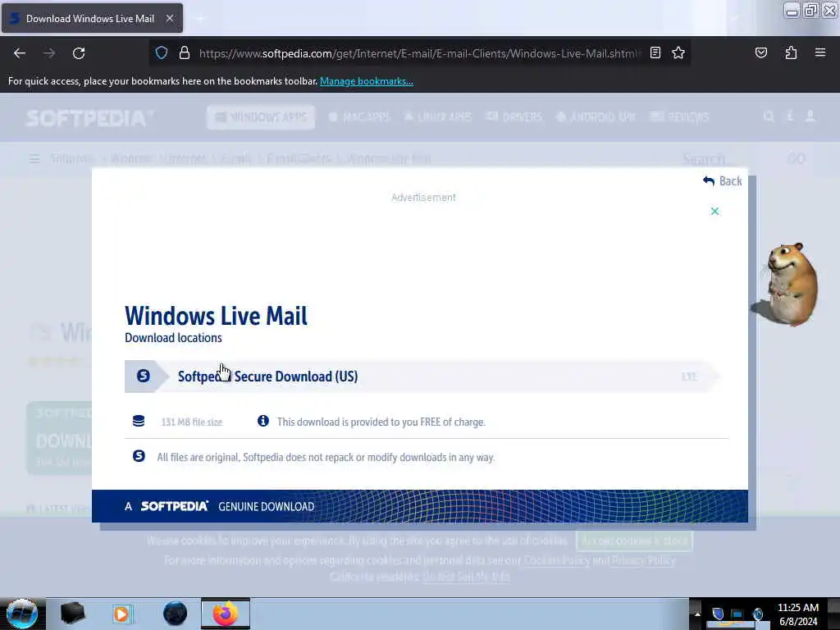Open the tracking protection shield icon

click(x=162, y=52)
